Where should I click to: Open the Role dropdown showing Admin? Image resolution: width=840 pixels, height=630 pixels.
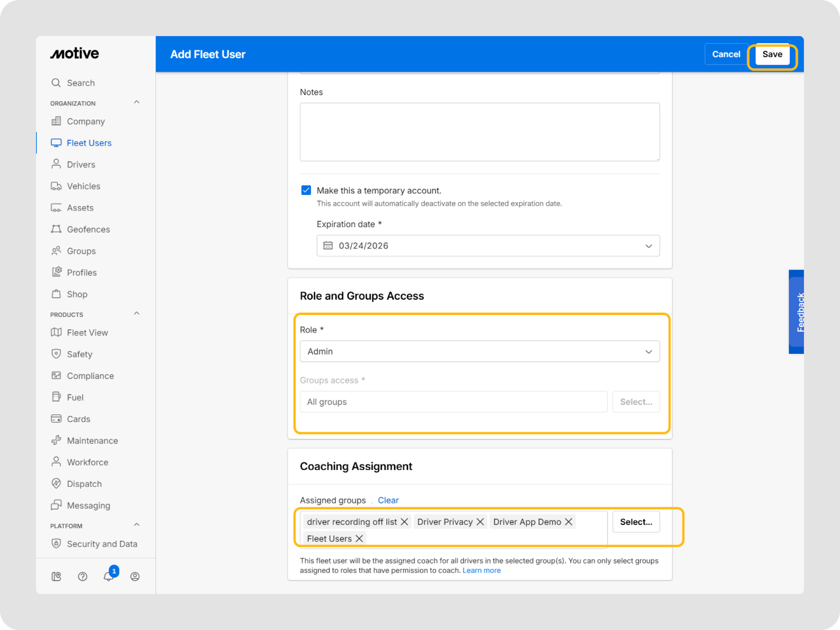click(x=479, y=352)
